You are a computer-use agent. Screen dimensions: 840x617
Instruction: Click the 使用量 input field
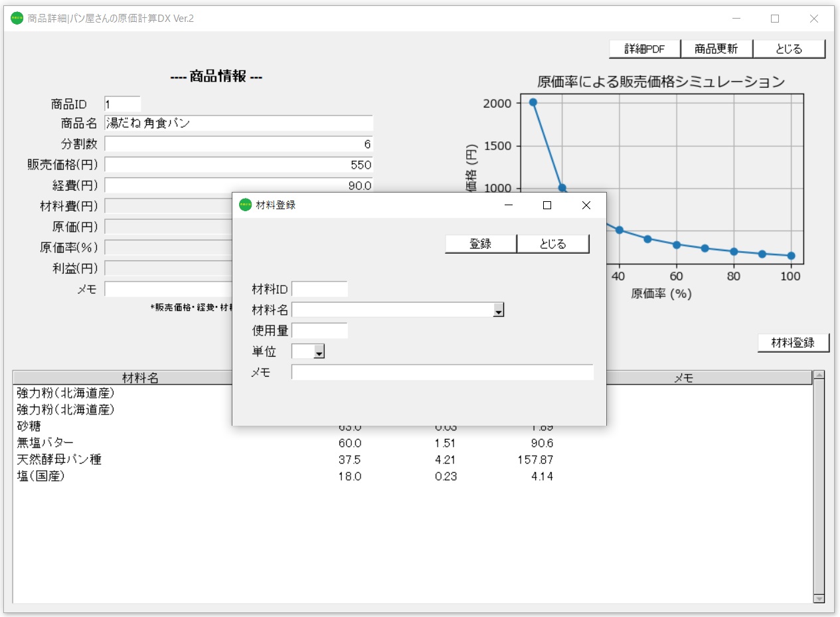coord(321,329)
